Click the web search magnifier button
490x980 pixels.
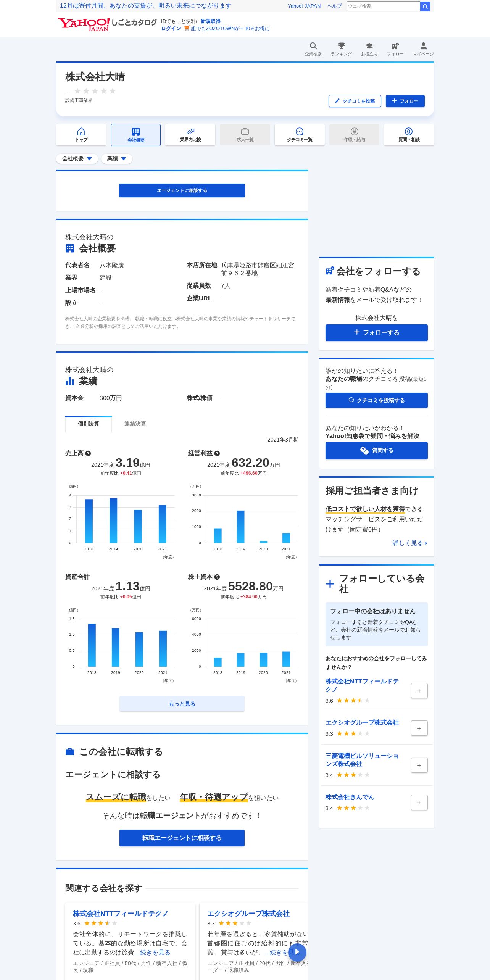425,6
